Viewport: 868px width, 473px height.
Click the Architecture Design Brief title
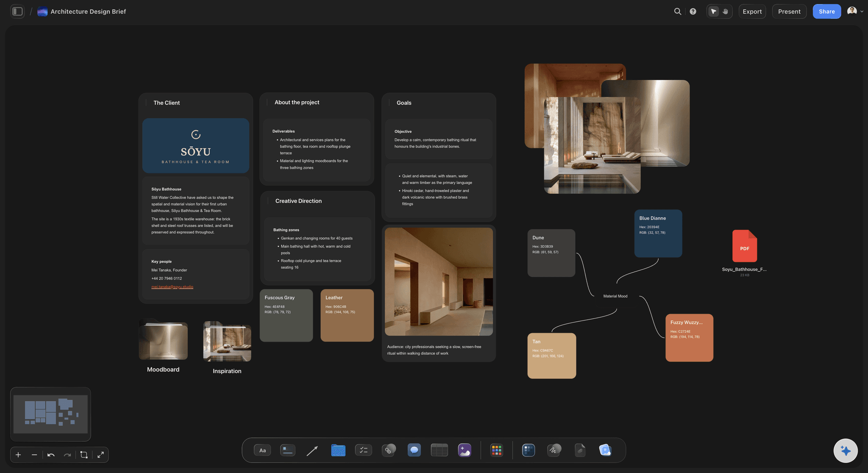88,11
